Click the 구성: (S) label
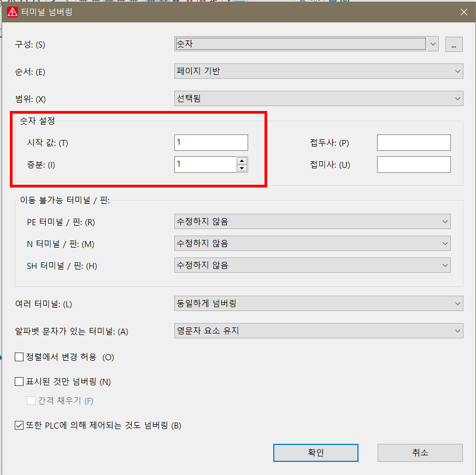Screen dimensions: 476x475 click(30, 45)
